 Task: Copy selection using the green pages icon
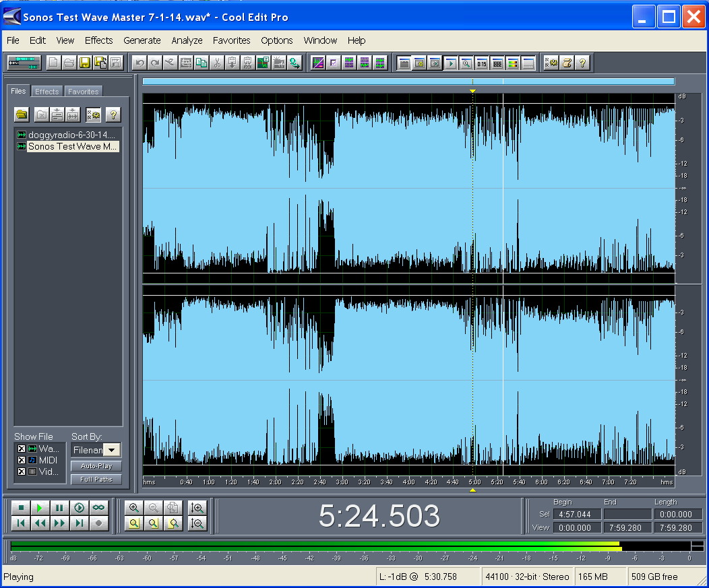202,63
